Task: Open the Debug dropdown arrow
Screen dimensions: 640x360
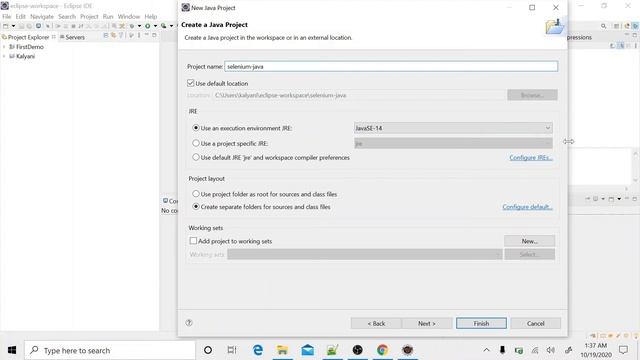Action: [139, 26]
